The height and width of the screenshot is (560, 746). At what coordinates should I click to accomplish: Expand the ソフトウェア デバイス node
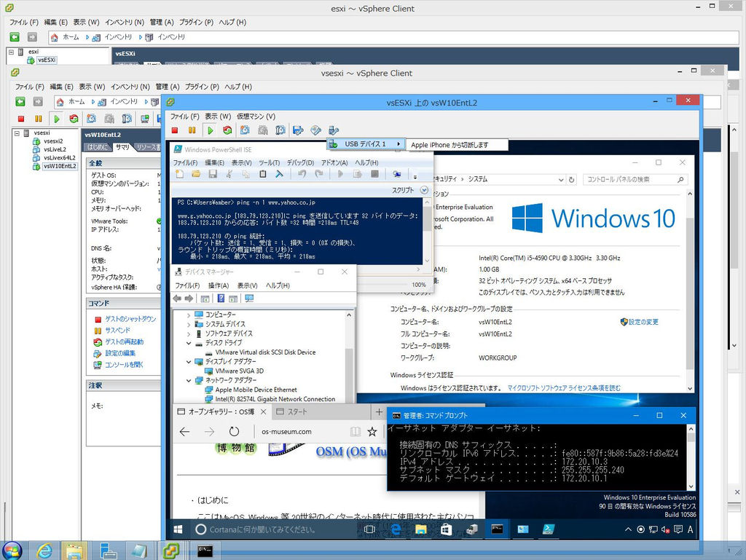(x=189, y=334)
